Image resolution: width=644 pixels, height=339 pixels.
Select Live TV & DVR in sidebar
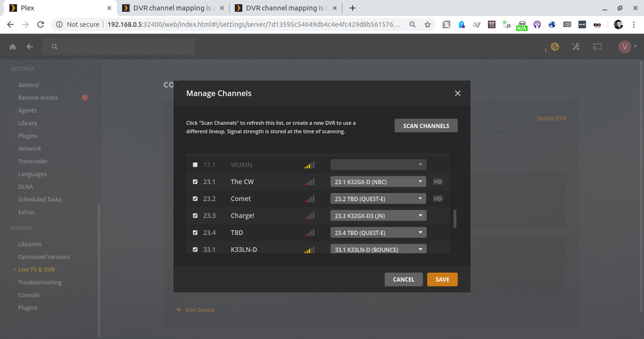36,270
